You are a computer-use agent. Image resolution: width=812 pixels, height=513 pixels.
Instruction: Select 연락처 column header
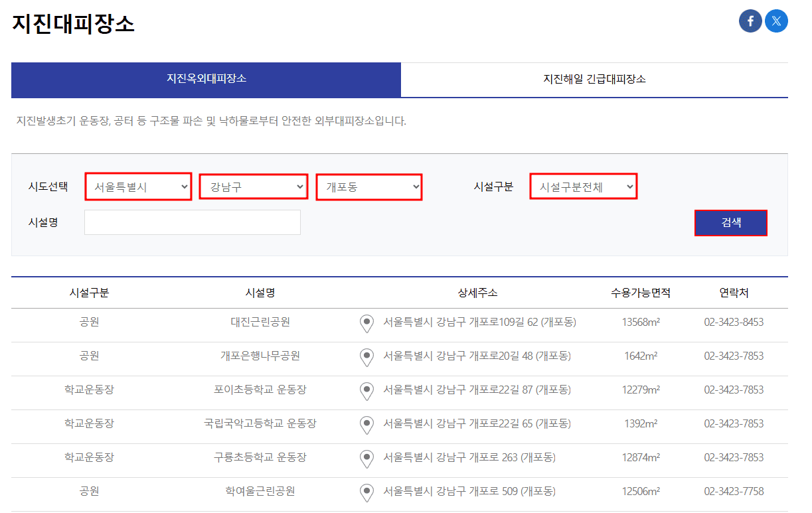(734, 293)
